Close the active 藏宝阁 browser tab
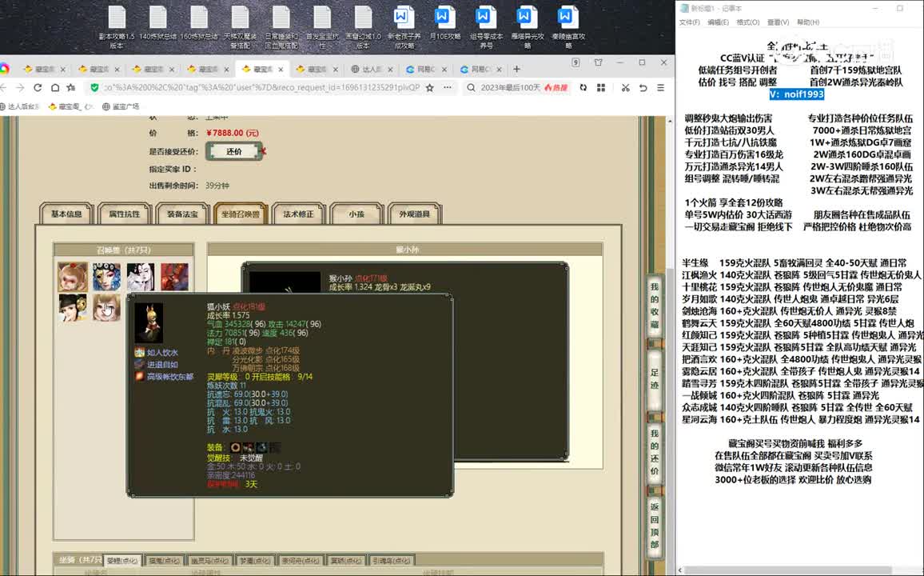Viewport: 924px width, 576px height. [281, 69]
